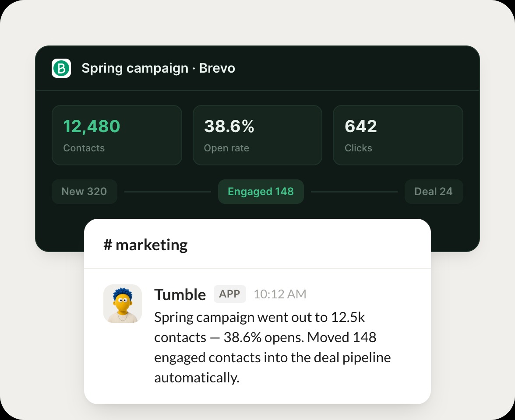
Task: Click the connector line between New and Engaged
Action: (x=167, y=192)
